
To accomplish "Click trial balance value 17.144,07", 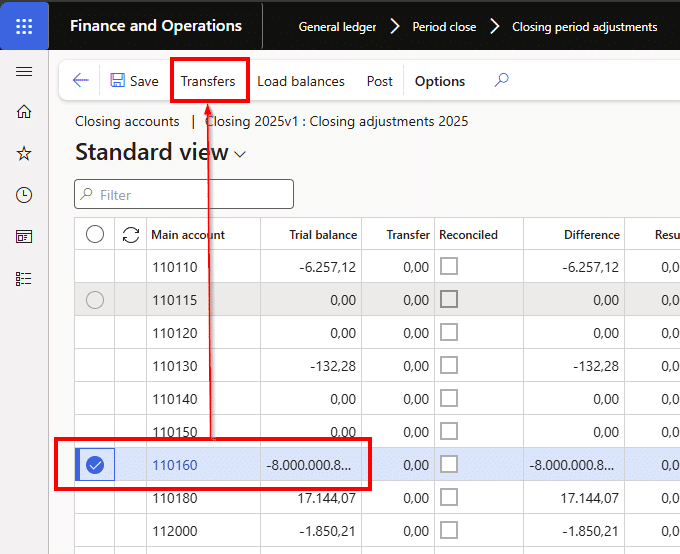I will coord(327,498).
